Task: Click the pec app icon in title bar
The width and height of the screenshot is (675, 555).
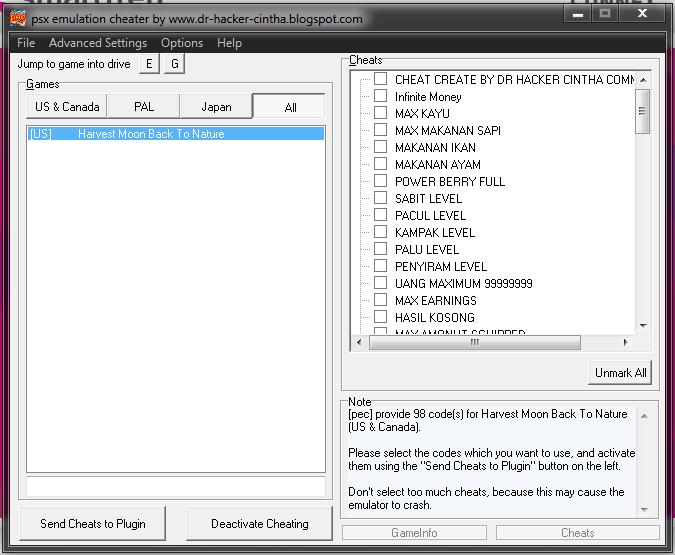Action: pyautogui.click(x=18, y=19)
